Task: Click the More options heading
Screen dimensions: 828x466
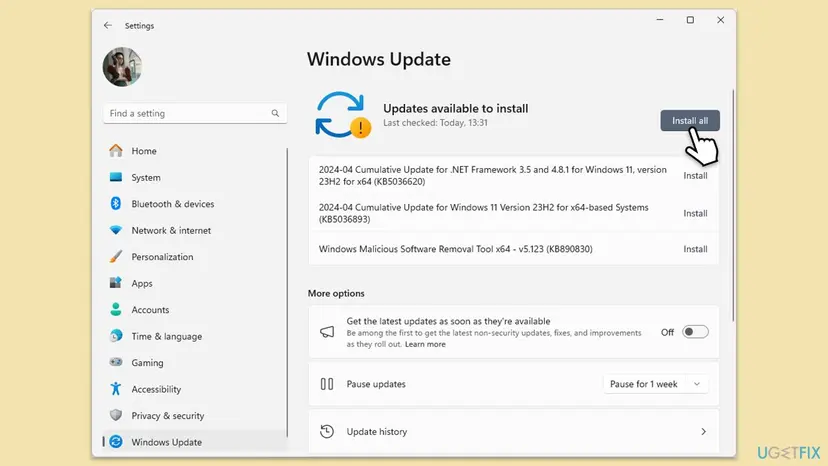Action: pyautogui.click(x=336, y=293)
